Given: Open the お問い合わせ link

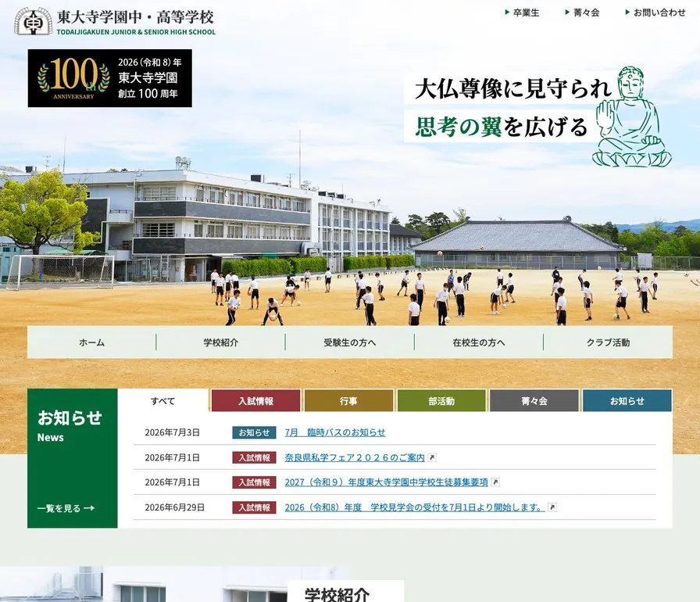Looking at the screenshot, I should click(659, 13).
